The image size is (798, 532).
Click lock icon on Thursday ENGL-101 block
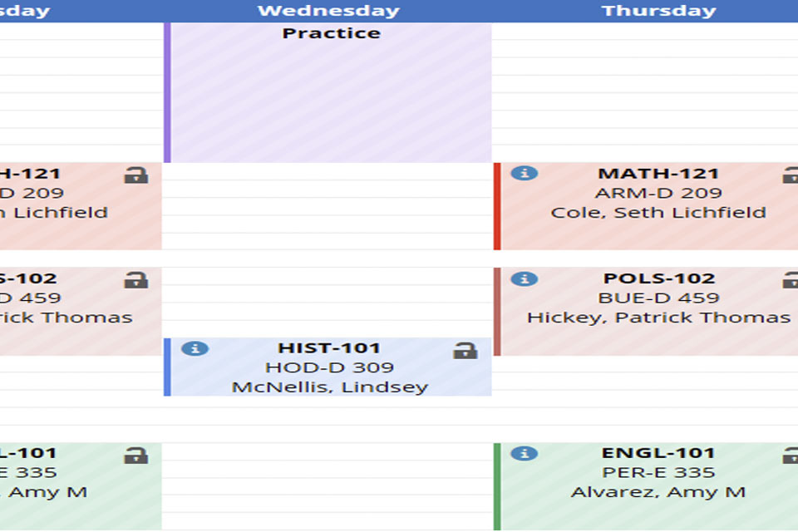click(x=791, y=455)
